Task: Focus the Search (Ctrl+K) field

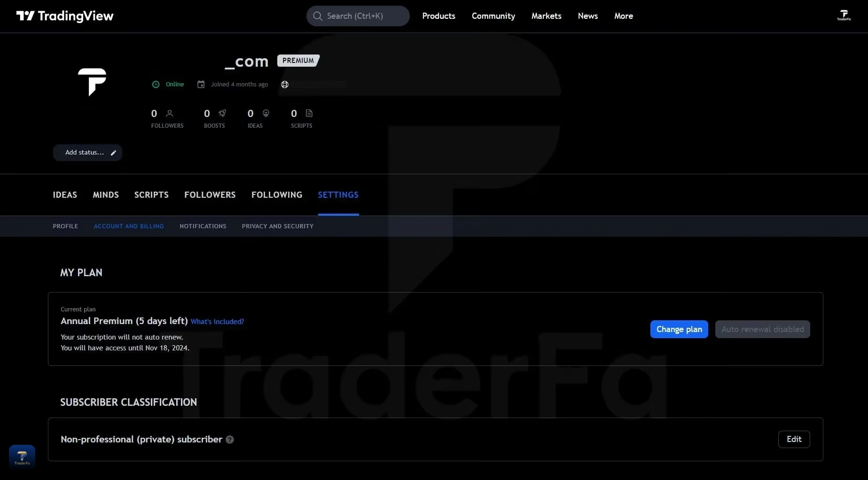Action: coord(358,16)
